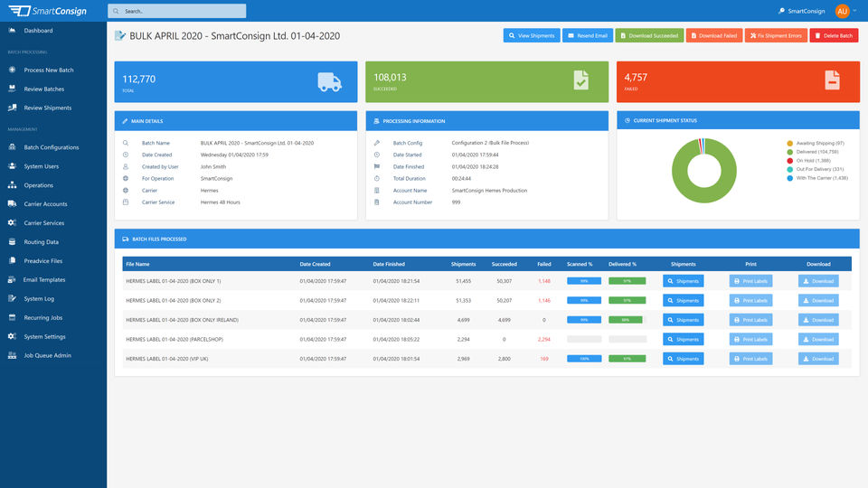Open Shipments for BOX ONLY 1 row
Viewport: 868px width, 488px height.
tap(684, 281)
